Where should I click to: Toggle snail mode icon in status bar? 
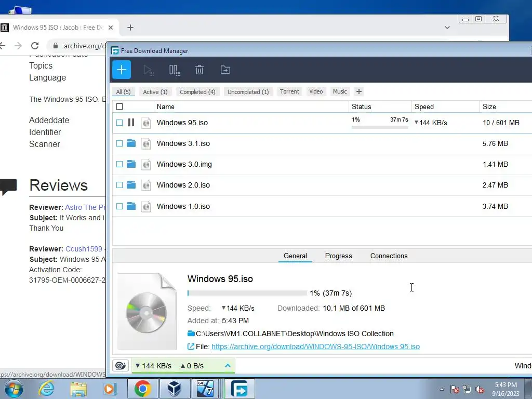[121, 366]
